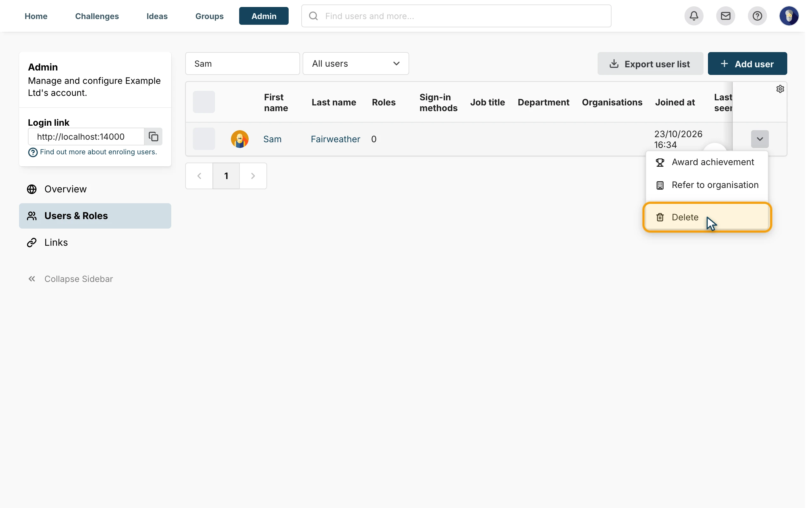Copy the login link with the copy icon
This screenshot has height=508, width=812.
[153, 137]
